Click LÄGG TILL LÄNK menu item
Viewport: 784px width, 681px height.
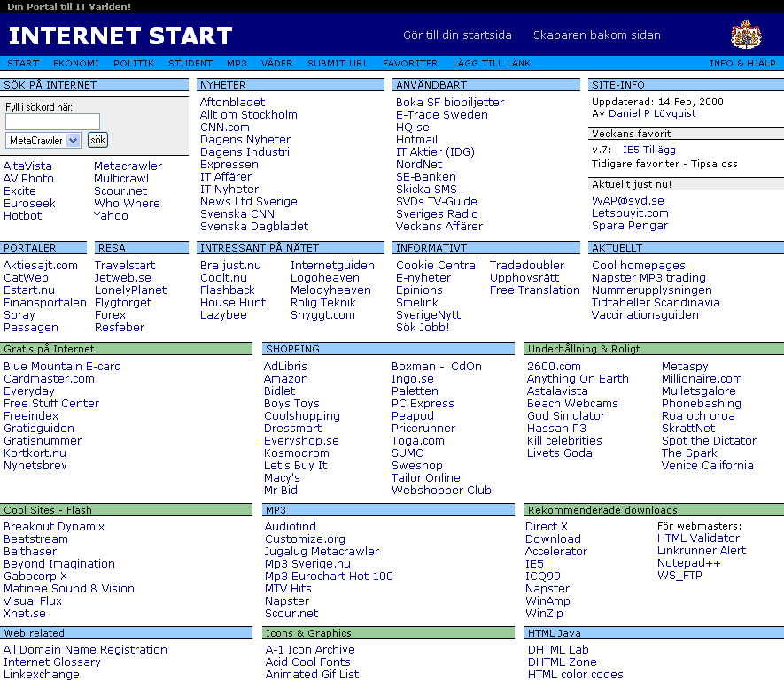click(492, 64)
